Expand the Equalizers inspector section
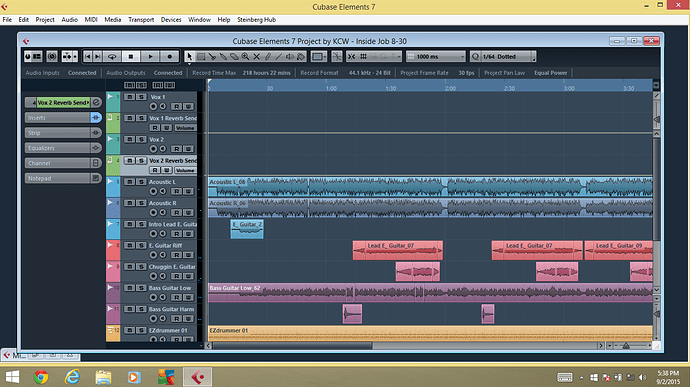Image resolution: width=690 pixels, height=387 pixels. 58,148
